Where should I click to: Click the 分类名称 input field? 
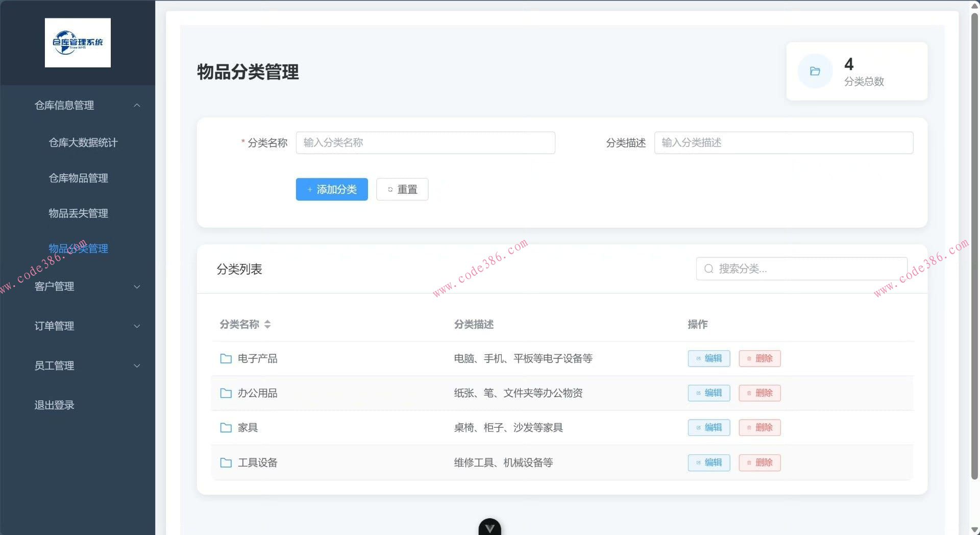425,143
